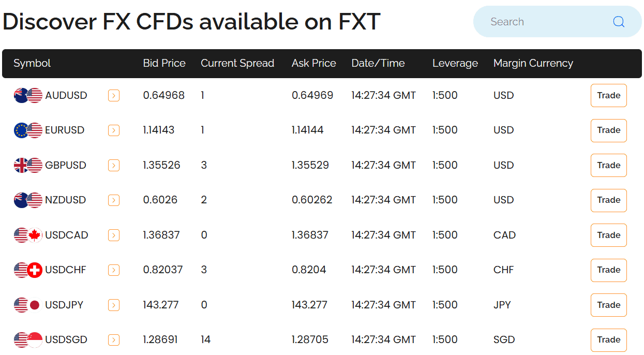Viewport: 644px width, 355px height.
Task: Click the USDJPY flag icon
Action: pyautogui.click(x=27, y=305)
